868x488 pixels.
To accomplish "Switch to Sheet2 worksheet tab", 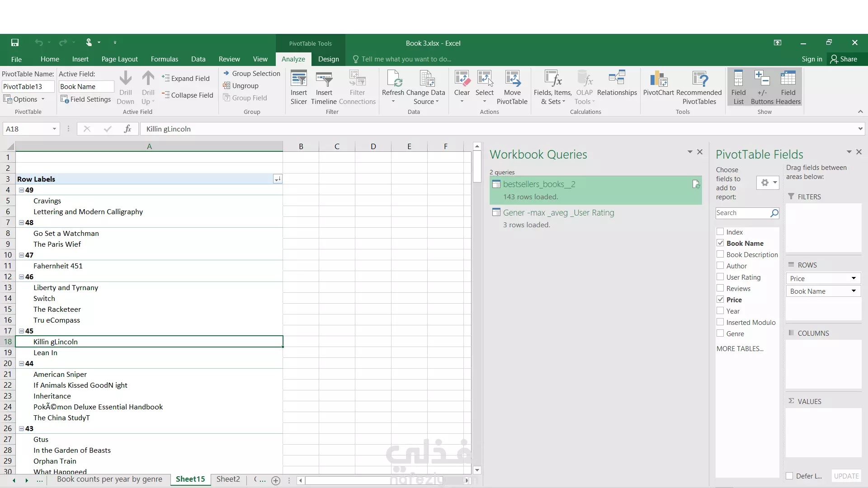I will [x=228, y=479].
